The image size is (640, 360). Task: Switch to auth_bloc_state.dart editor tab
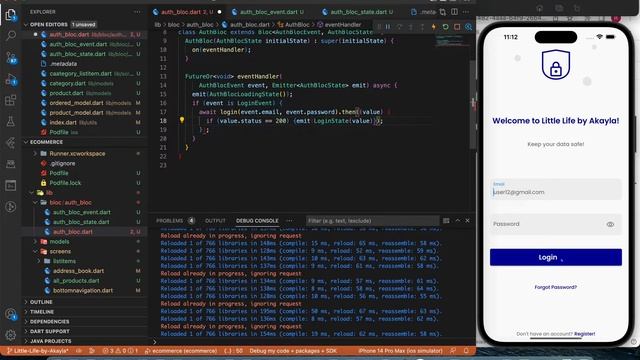point(358,12)
